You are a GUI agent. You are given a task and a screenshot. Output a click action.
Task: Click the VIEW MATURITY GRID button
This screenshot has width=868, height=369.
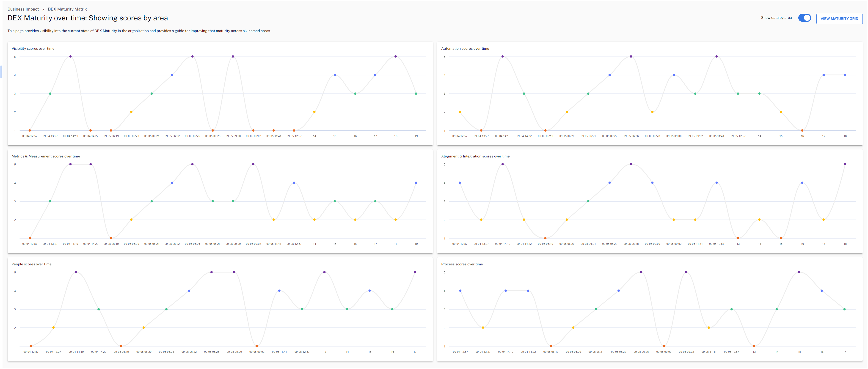pos(839,19)
